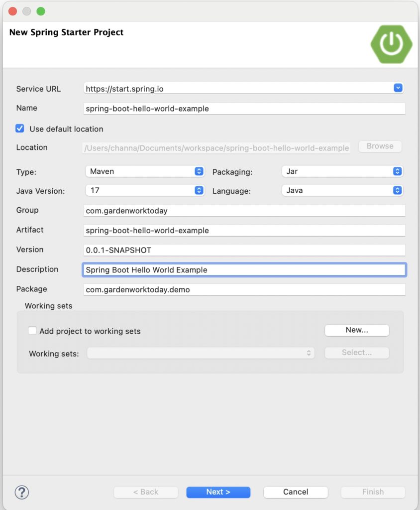420x510 pixels.
Task: Click the Package field com.gardenworktoday.demo
Action: [x=244, y=289]
